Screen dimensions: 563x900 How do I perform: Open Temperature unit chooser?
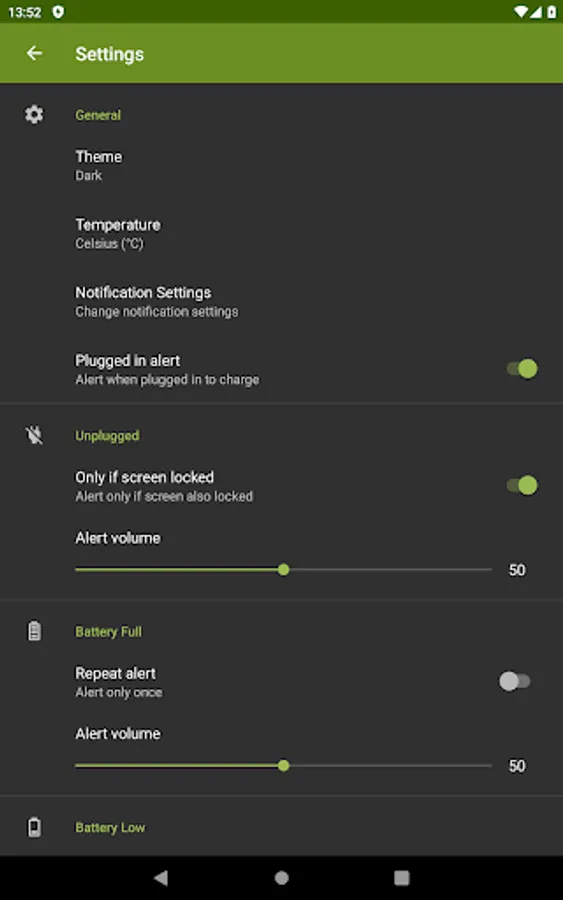pyautogui.click(x=281, y=234)
